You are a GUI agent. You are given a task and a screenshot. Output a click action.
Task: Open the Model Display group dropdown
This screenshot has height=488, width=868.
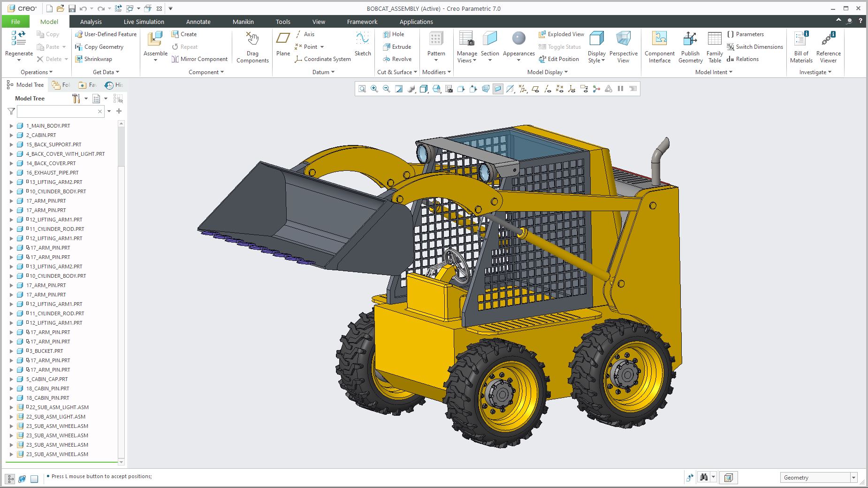[548, 72]
